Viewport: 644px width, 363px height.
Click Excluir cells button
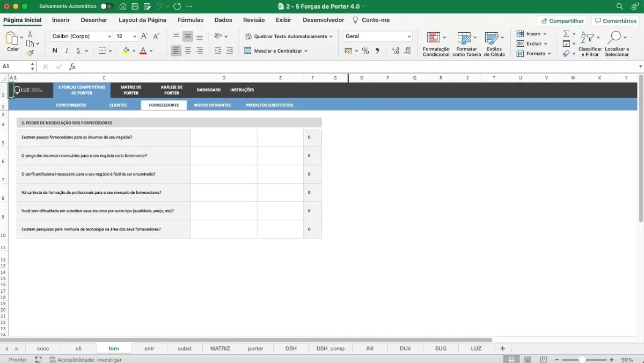pos(531,43)
